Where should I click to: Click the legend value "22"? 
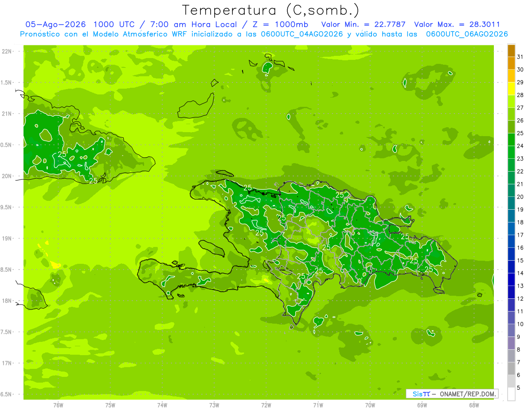tap(520, 171)
